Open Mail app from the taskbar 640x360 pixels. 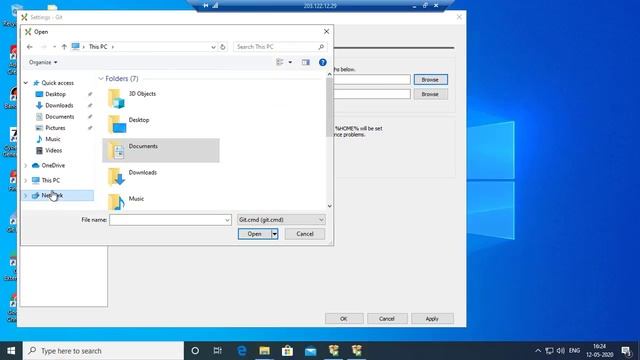[x=311, y=351]
